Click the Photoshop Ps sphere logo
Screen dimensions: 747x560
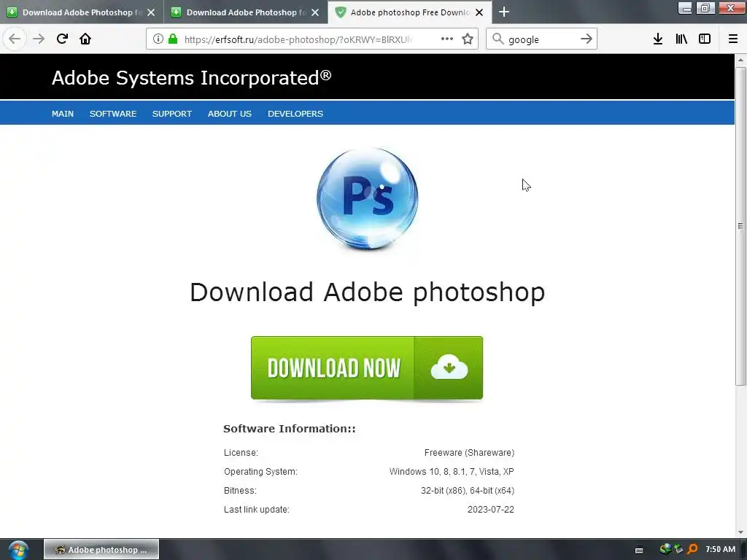368,198
